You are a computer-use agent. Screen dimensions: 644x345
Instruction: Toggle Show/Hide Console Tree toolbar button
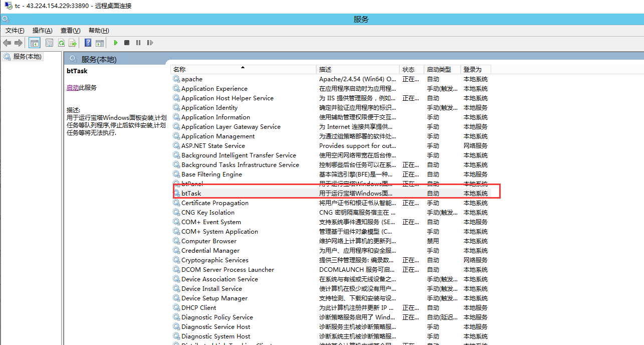click(x=34, y=43)
